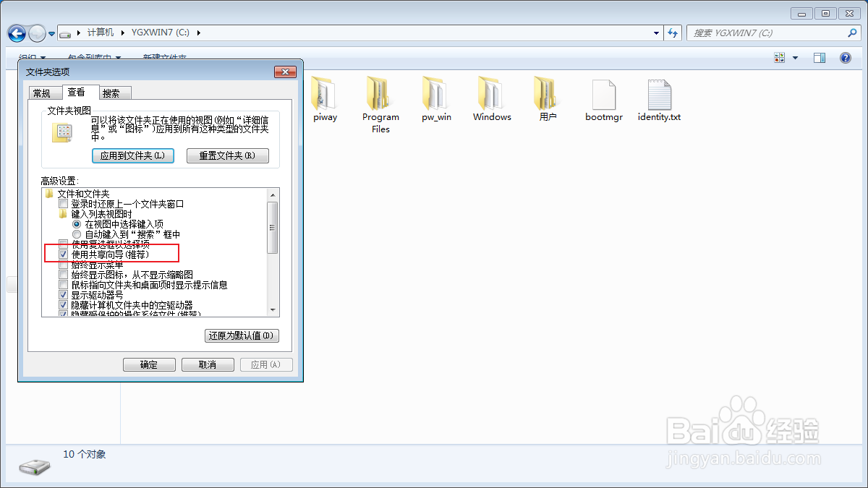Viewport: 868px width, 488px height.
Task: Select the 用户 folder
Action: (x=548, y=99)
